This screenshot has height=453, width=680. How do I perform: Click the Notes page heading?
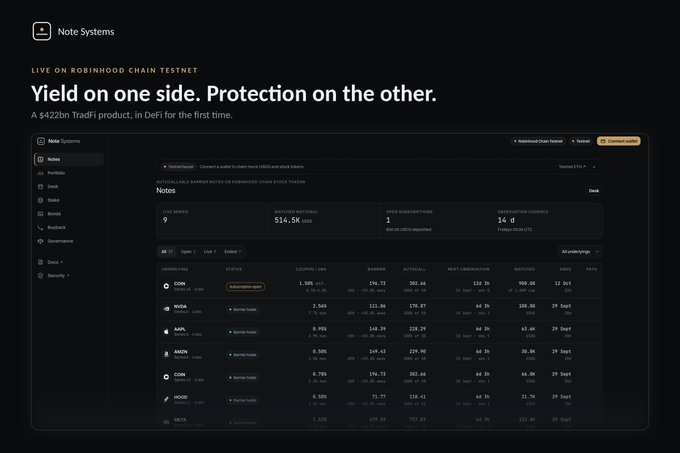[166, 191]
